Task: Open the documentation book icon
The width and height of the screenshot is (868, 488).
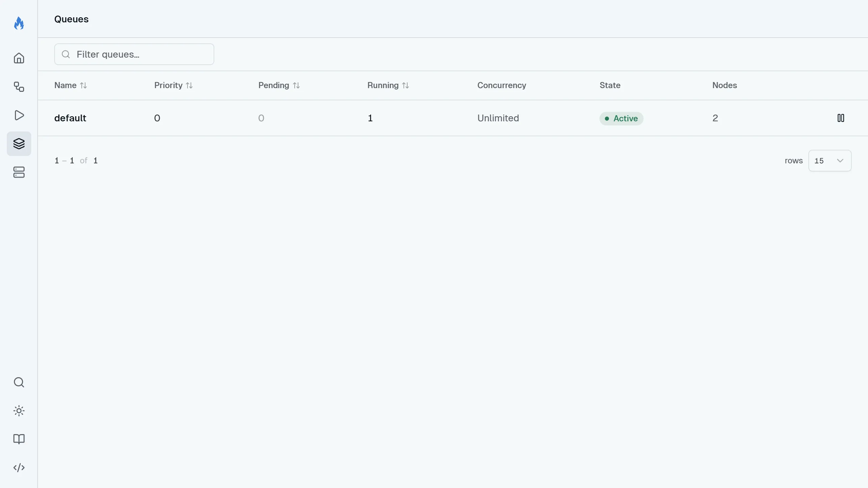Action: pyautogui.click(x=19, y=439)
